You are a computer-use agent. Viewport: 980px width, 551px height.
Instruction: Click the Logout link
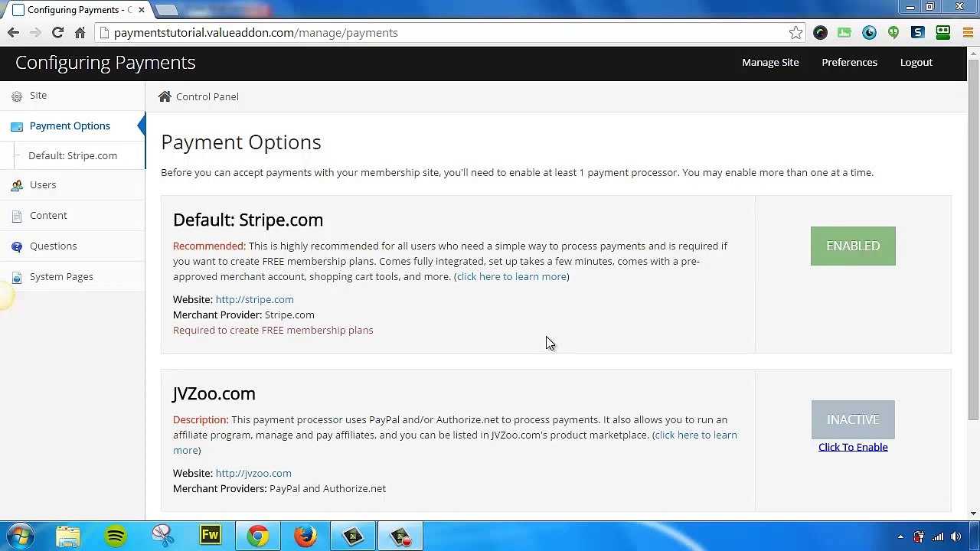pos(916,62)
